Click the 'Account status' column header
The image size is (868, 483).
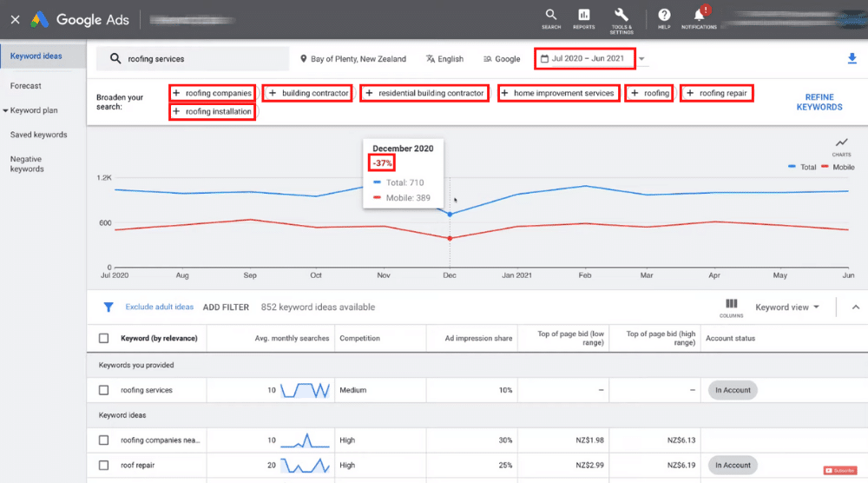coord(730,338)
